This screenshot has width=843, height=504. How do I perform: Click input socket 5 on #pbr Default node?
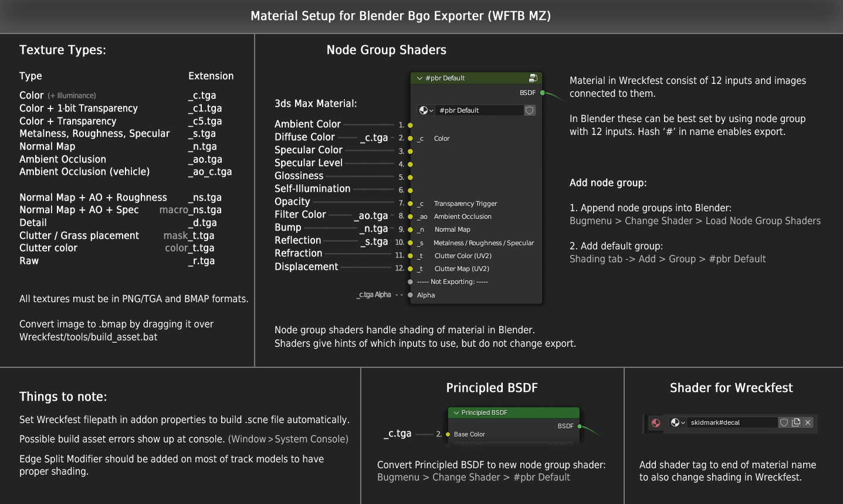(x=411, y=177)
